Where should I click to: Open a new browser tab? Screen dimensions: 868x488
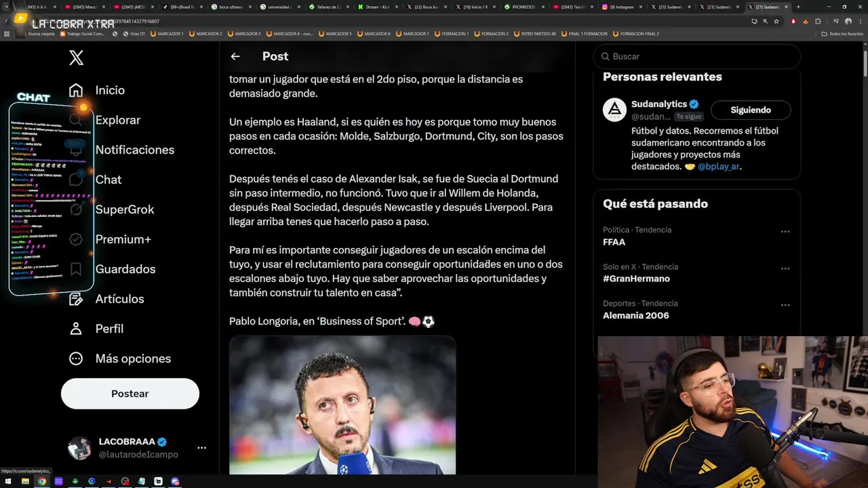point(798,7)
